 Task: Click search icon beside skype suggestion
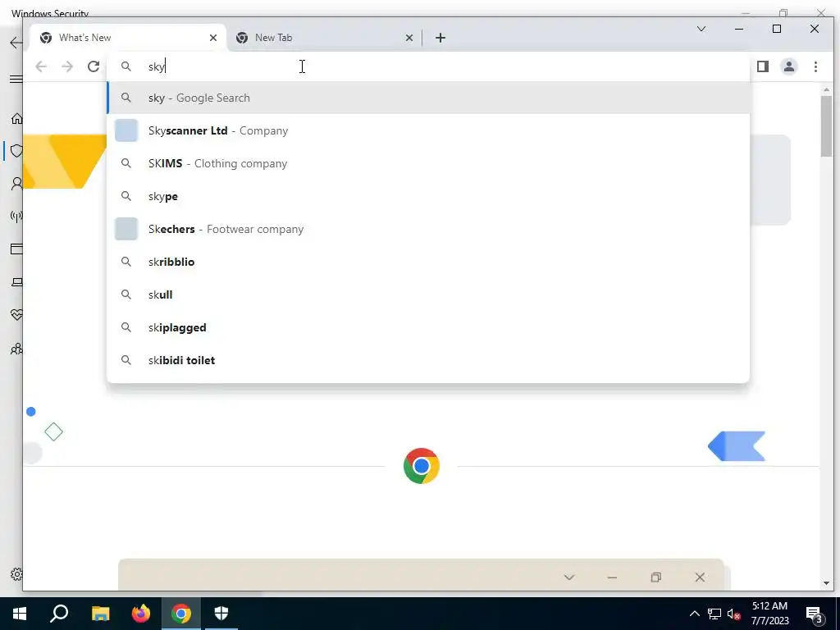point(126,196)
